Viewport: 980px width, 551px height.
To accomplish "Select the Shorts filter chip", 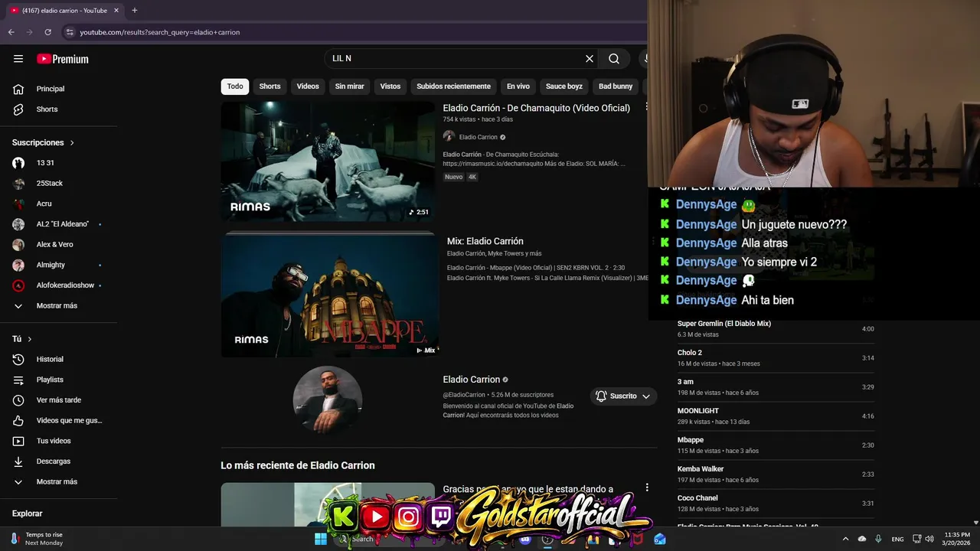I will (269, 86).
